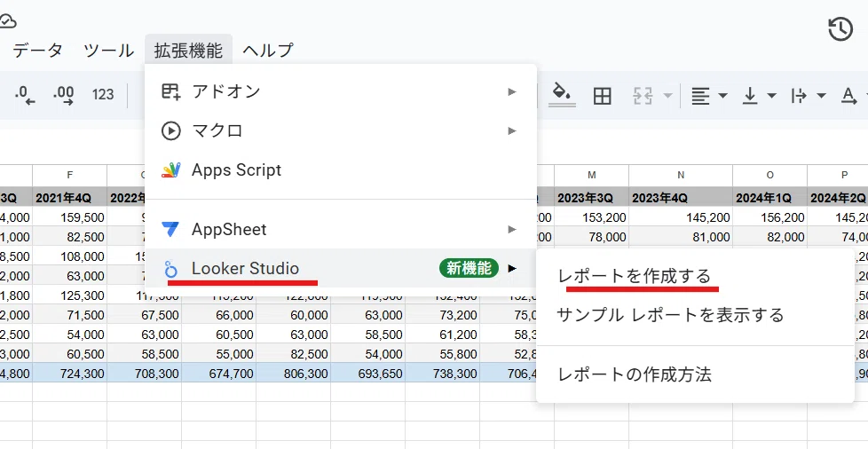Click the 2024年1Q header cell
Image resolution: width=868 pixels, height=449 pixels.
click(x=770, y=198)
